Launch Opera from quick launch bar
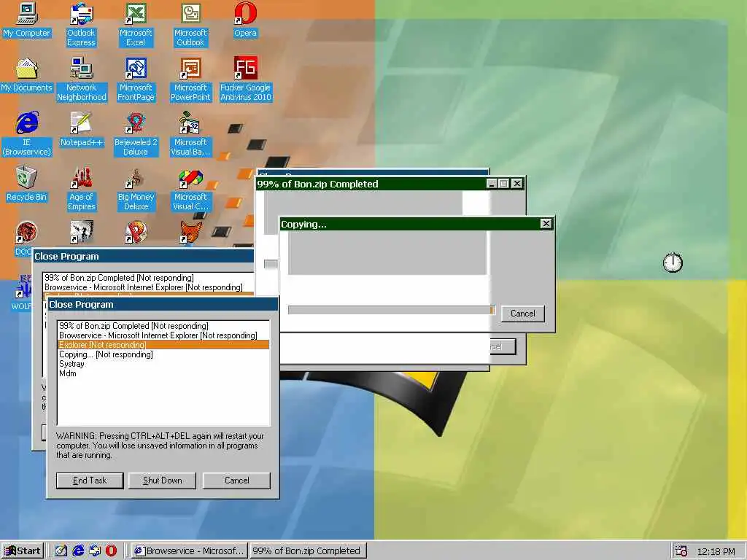747x560 pixels. coord(111,551)
